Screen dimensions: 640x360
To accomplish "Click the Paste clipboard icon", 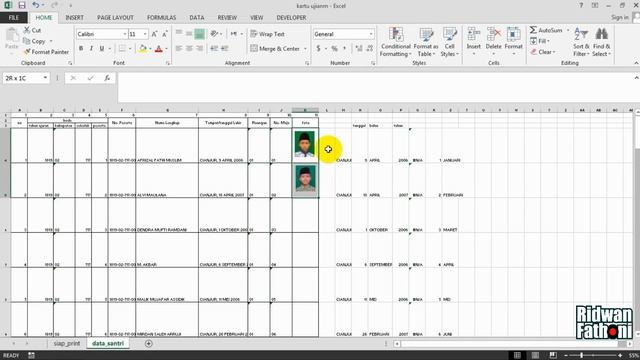I will (12, 36).
